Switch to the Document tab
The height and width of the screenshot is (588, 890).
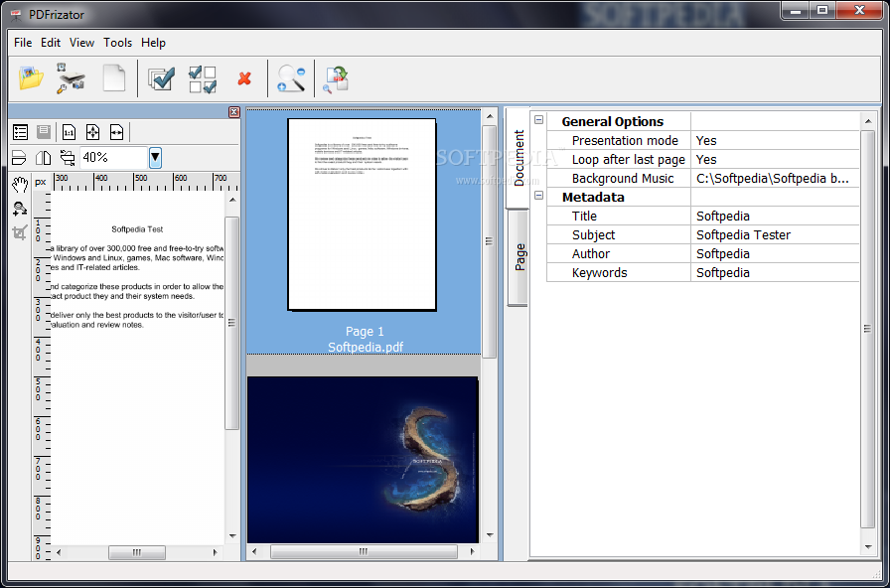[518, 158]
